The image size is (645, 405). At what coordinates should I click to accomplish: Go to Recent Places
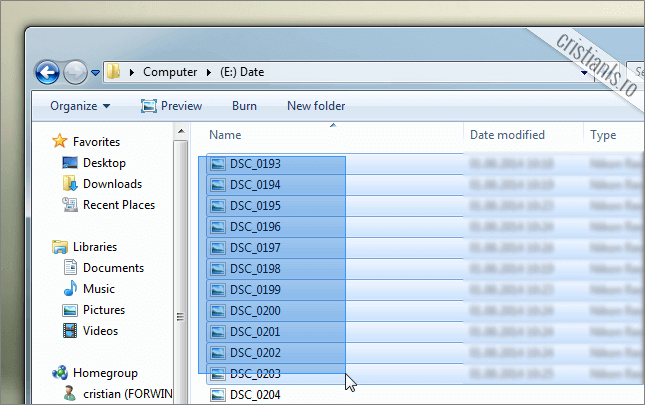point(118,205)
